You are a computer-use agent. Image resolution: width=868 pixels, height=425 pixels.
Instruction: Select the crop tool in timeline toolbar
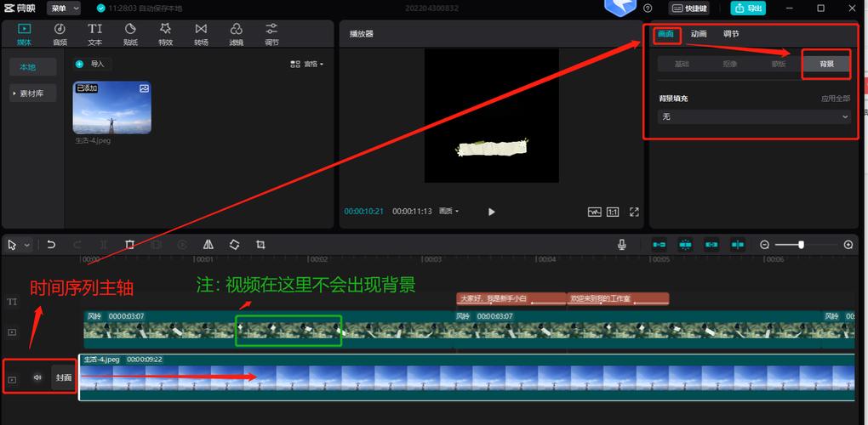click(260, 244)
